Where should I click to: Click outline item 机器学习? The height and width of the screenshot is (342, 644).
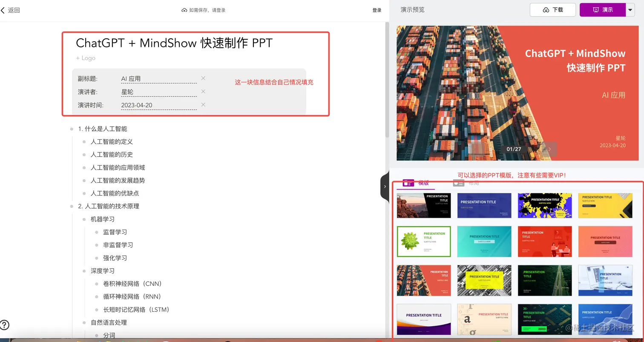coord(103,219)
